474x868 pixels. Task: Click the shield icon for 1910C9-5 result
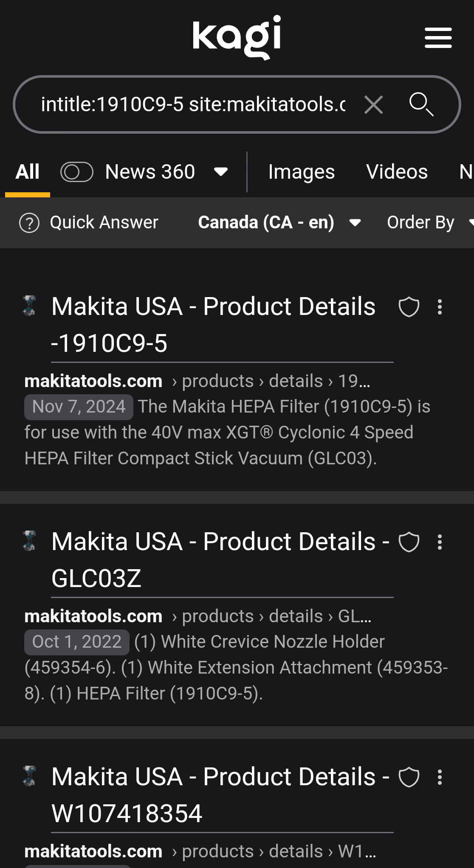click(409, 307)
